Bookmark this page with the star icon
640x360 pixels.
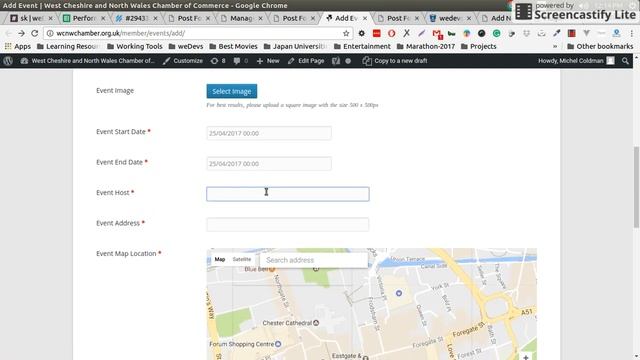click(x=346, y=33)
